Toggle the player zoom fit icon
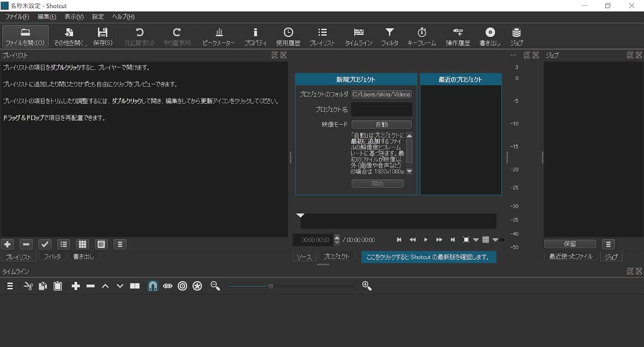644x347 pixels. point(466,240)
